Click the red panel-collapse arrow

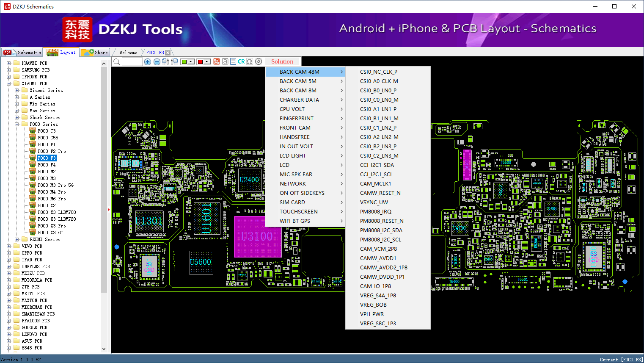pyautogui.click(x=109, y=209)
